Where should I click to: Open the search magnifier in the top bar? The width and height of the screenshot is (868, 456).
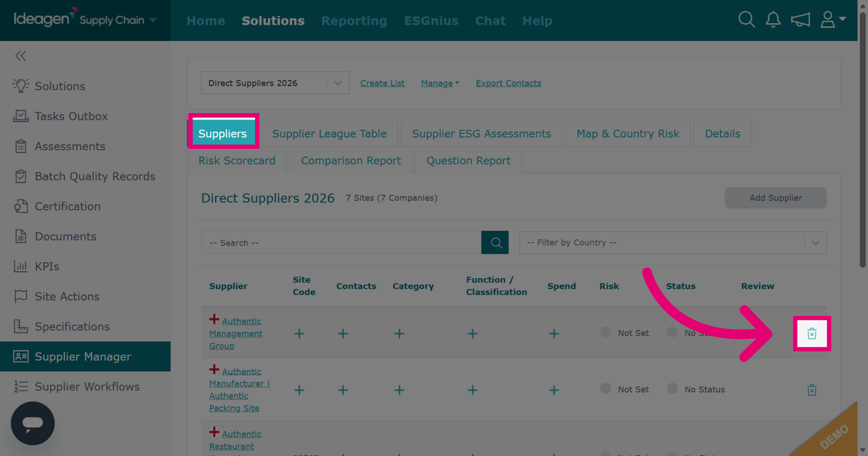pyautogui.click(x=746, y=20)
